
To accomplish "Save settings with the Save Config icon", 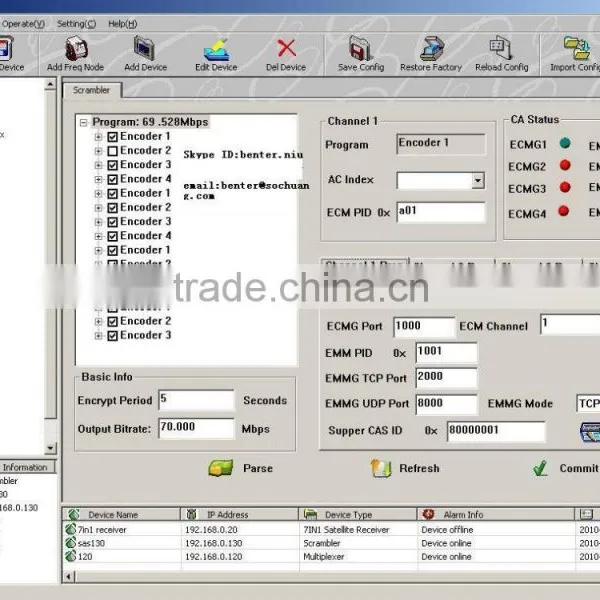I will pyautogui.click(x=360, y=48).
